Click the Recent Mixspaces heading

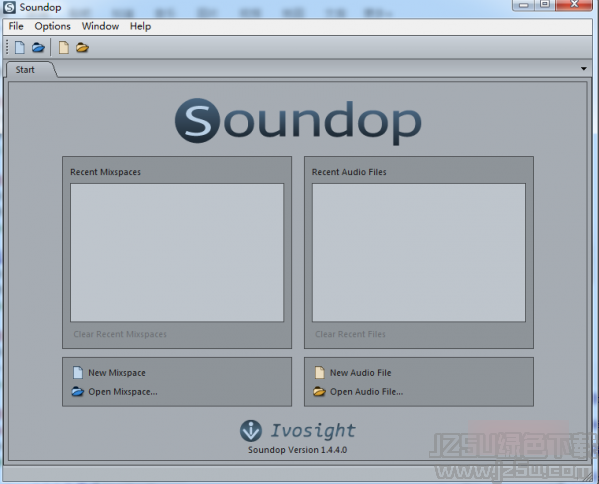(x=105, y=172)
